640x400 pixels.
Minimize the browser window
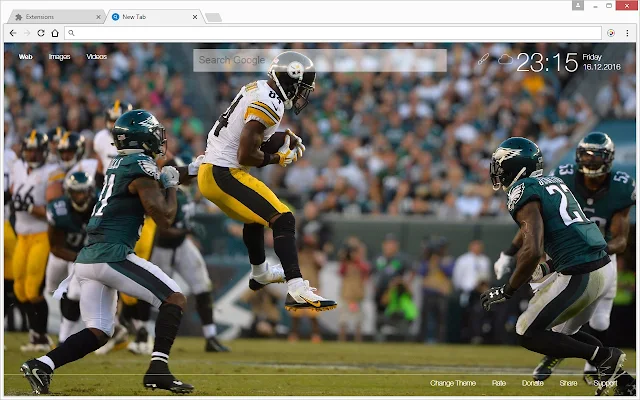click(596, 6)
